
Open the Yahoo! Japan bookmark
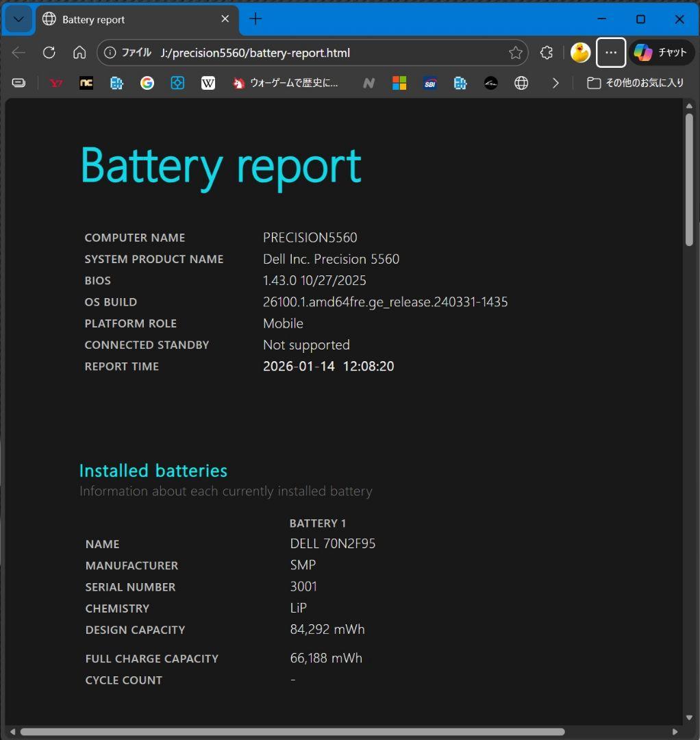[x=55, y=83]
